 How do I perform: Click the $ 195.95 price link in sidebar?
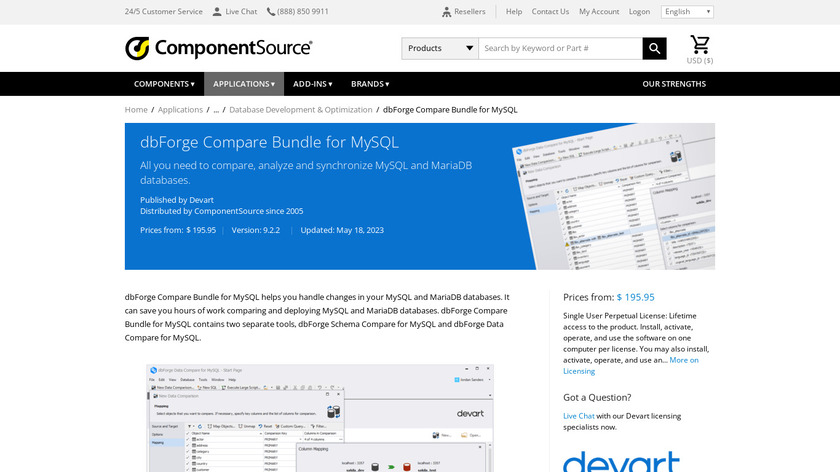click(635, 297)
